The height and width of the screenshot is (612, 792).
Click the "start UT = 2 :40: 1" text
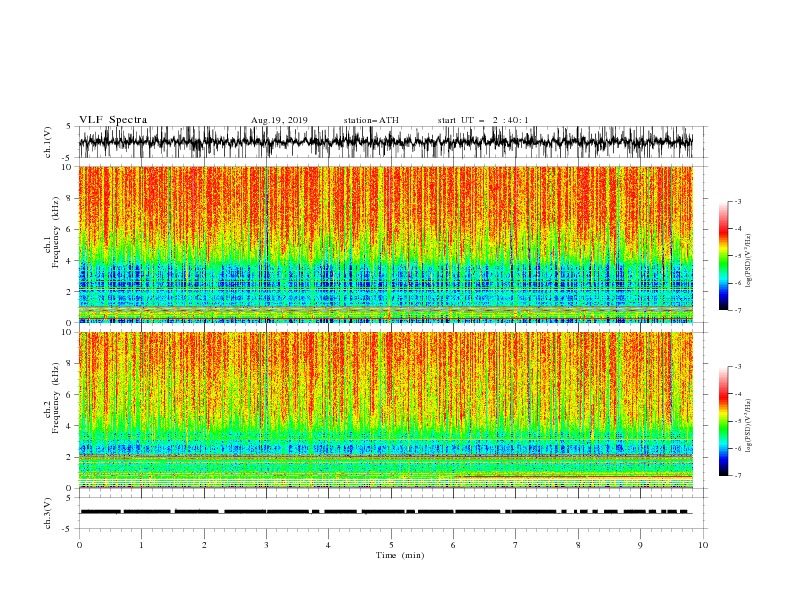pos(483,120)
